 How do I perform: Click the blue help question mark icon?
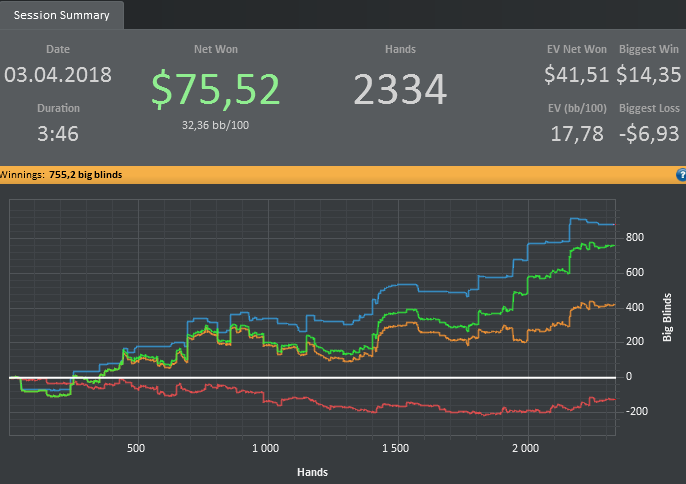[681, 175]
